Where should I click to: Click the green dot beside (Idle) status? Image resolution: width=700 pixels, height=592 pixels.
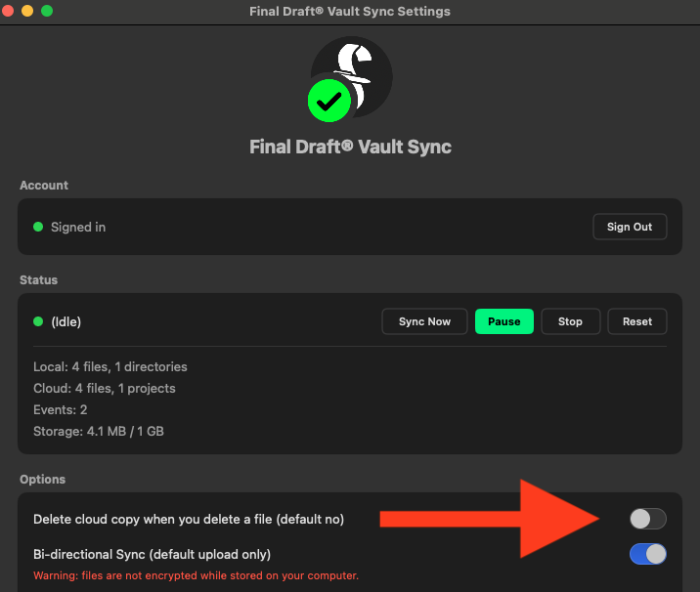pos(38,321)
